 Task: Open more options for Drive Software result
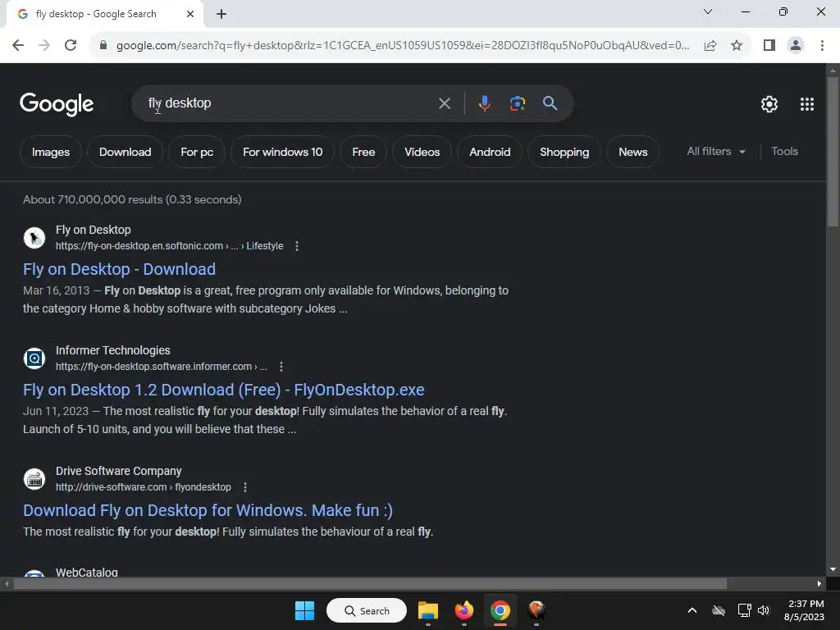(245, 487)
